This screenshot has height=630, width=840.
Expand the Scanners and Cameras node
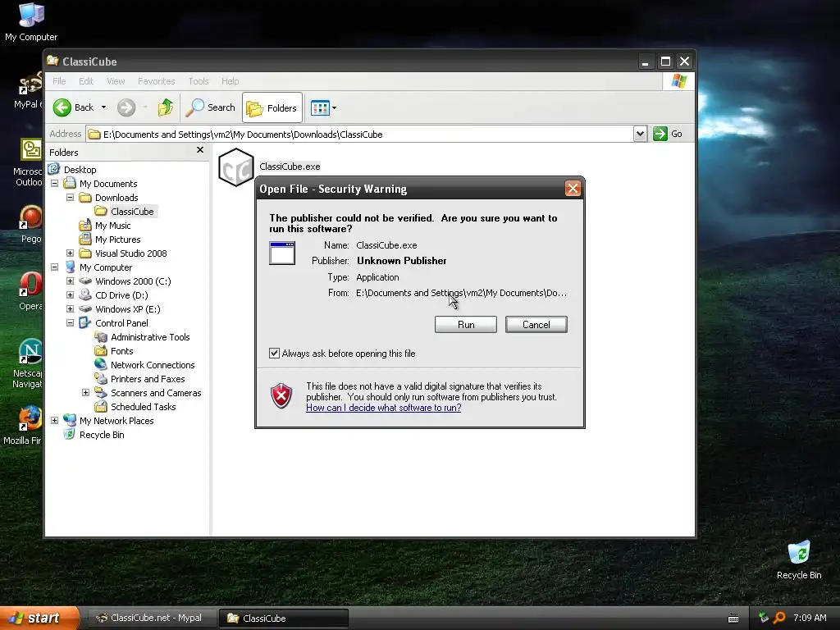click(85, 393)
